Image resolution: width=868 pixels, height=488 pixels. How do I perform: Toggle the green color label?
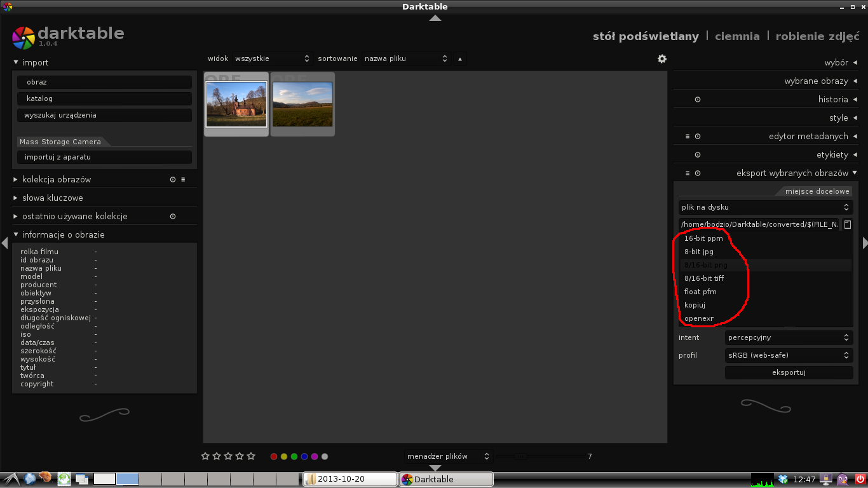click(x=294, y=456)
